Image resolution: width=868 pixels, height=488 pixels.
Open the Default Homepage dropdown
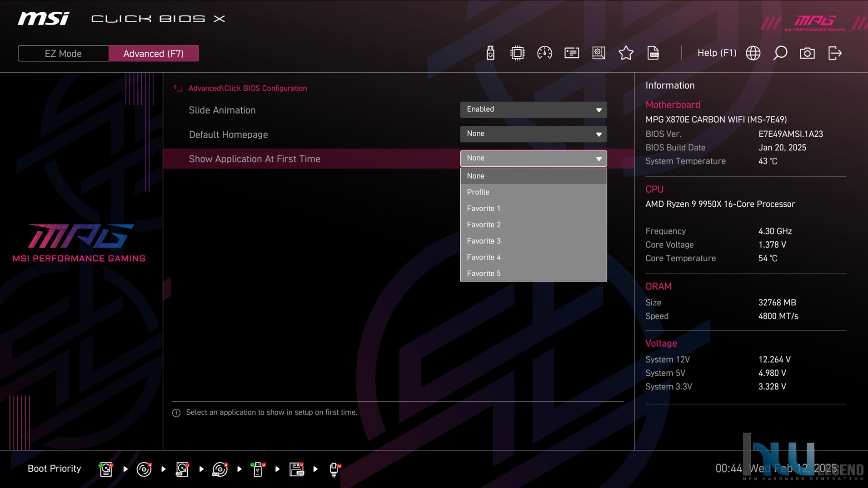point(533,134)
